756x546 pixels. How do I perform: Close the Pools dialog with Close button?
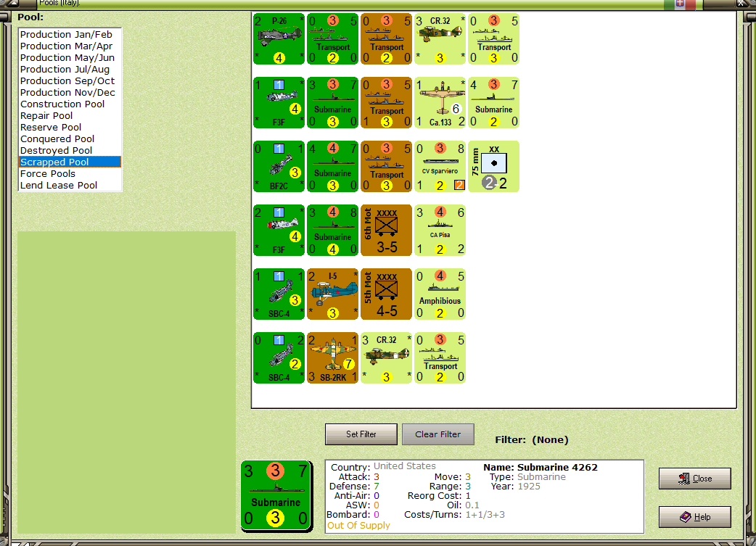[x=695, y=479]
